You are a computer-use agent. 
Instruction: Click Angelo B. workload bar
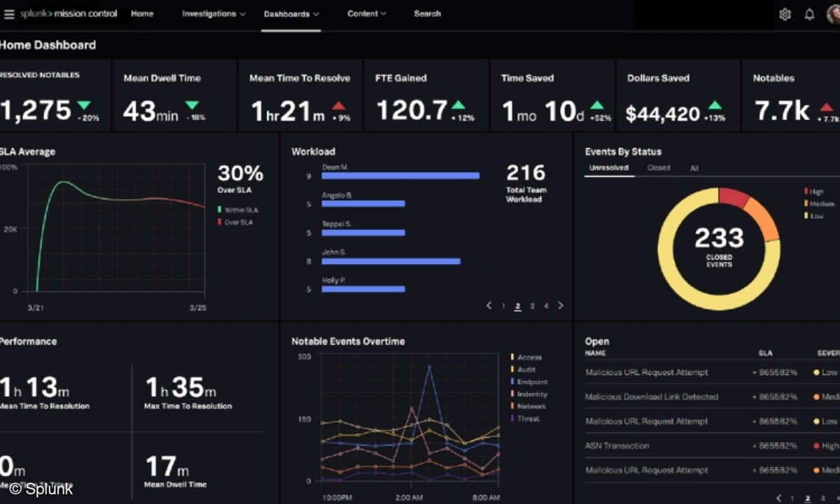coord(363,204)
